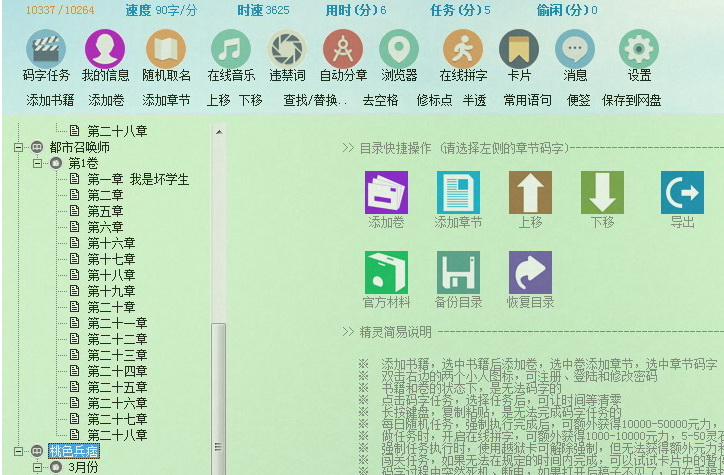This screenshot has height=475, width=724.
Task: Select chapter 第十八章
Action: 111,275
